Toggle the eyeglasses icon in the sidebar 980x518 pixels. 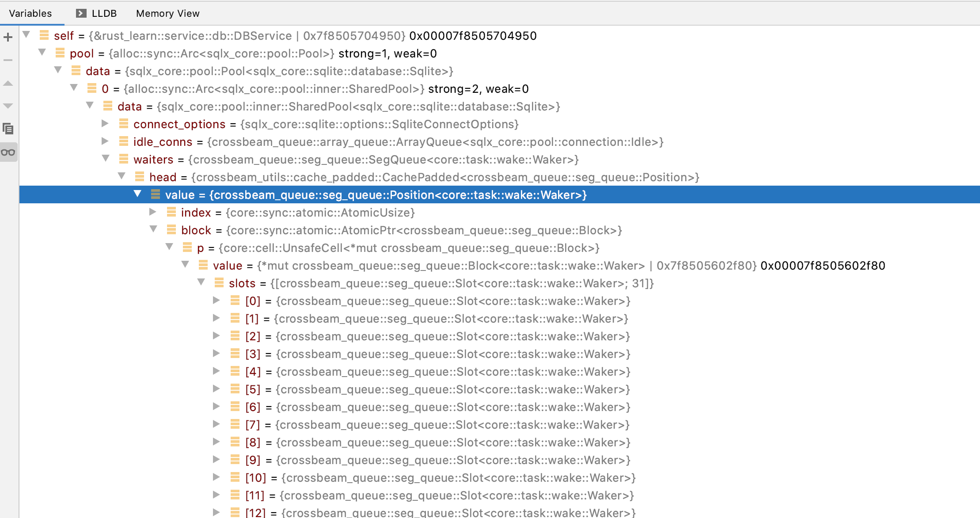pos(8,152)
